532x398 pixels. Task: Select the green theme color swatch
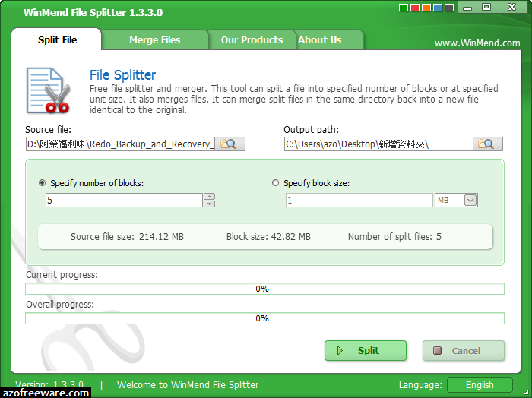[404, 8]
